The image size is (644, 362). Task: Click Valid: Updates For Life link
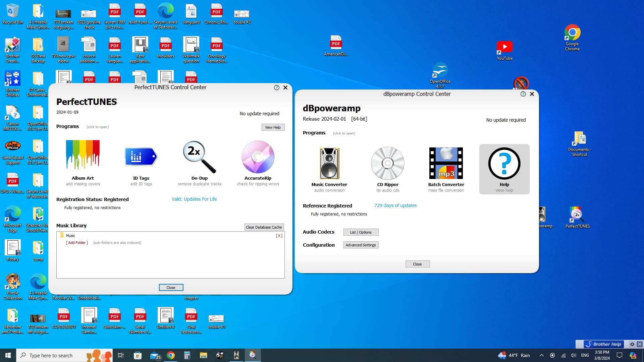coord(194,199)
